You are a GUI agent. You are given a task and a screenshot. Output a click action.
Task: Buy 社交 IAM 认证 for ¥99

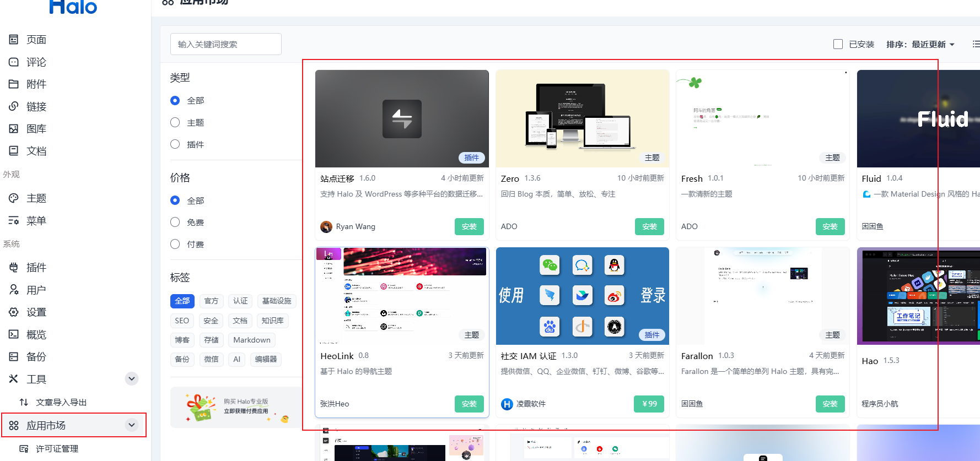pos(649,404)
